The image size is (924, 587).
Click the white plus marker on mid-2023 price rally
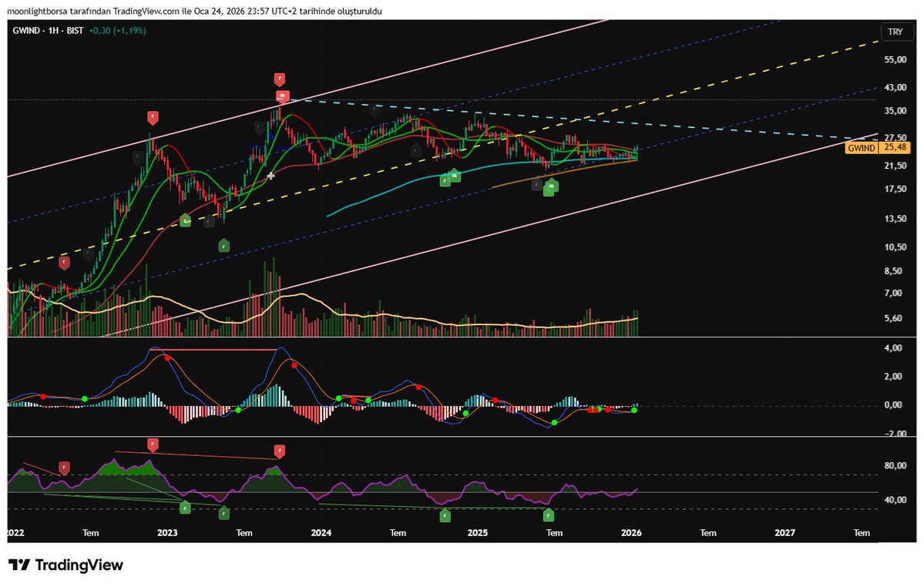271,176
